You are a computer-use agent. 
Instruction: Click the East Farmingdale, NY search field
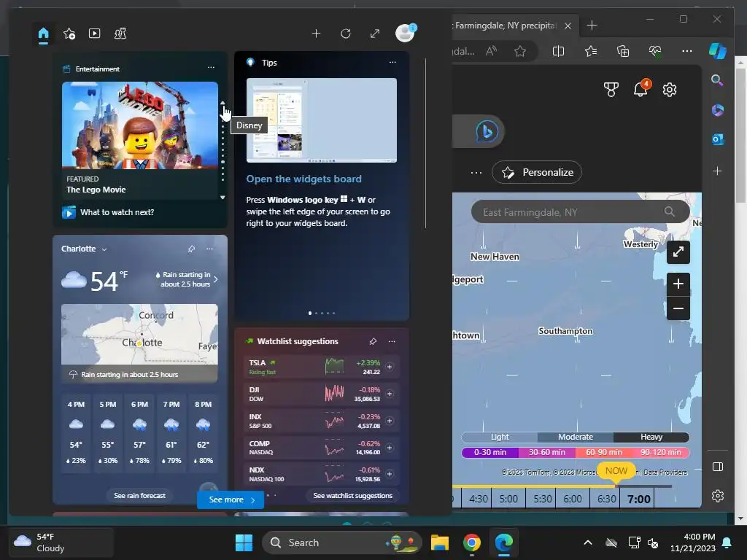click(580, 212)
